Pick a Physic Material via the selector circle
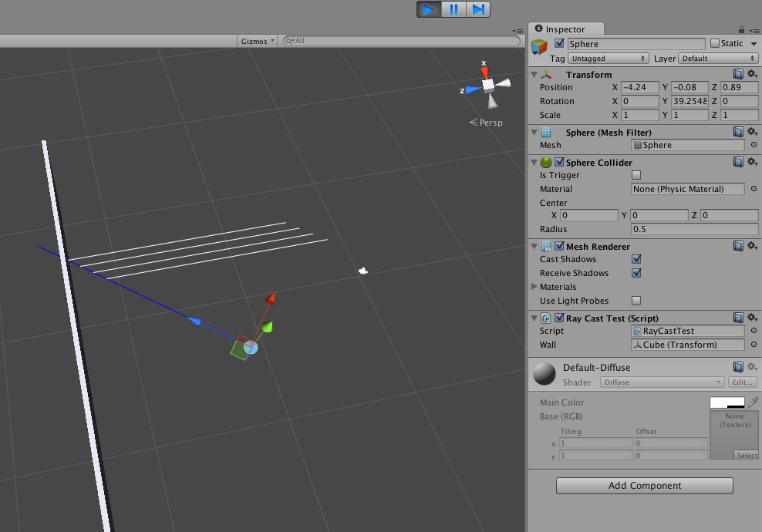The width and height of the screenshot is (762, 532). (x=754, y=189)
